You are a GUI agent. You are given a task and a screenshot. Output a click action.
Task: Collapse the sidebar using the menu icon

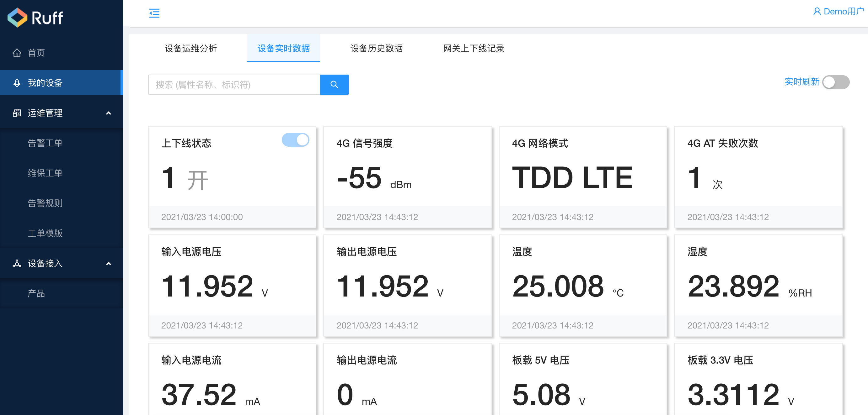(154, 13)
